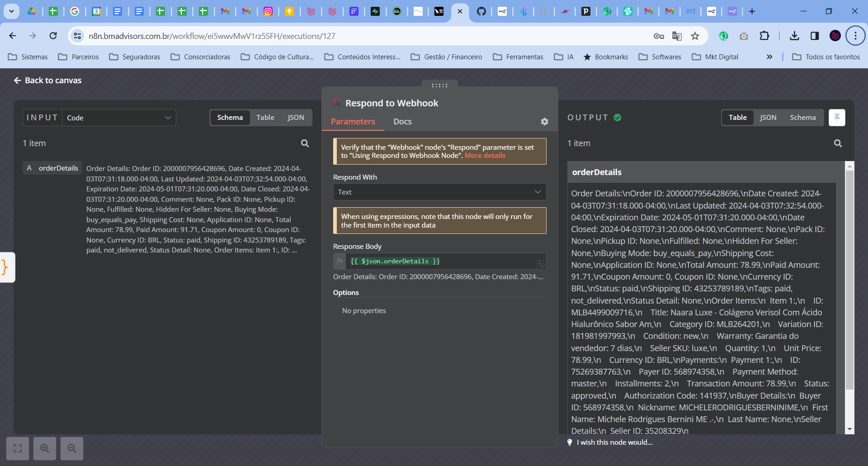Follow the More details link
The width and height of the screenshot is (868, 466).
click(485, 156)
